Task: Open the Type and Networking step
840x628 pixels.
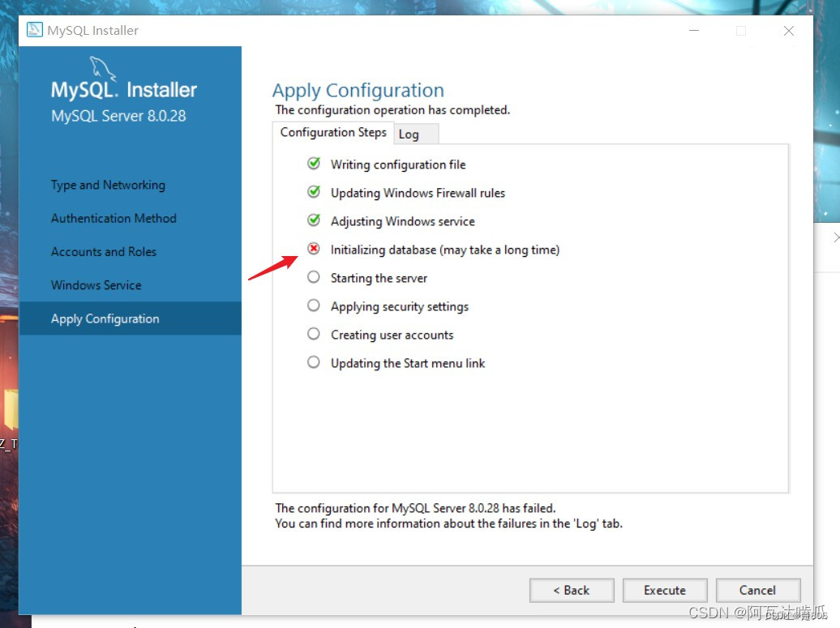Action: point(107,185)
